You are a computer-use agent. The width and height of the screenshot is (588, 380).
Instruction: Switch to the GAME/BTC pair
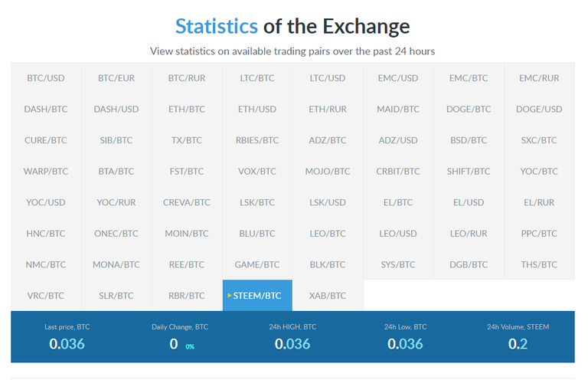pos(257,264)
